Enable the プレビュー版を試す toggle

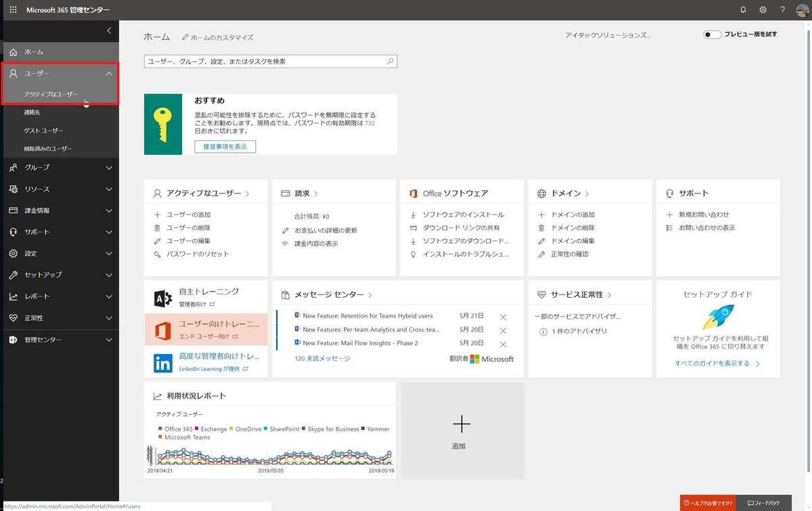711,33
